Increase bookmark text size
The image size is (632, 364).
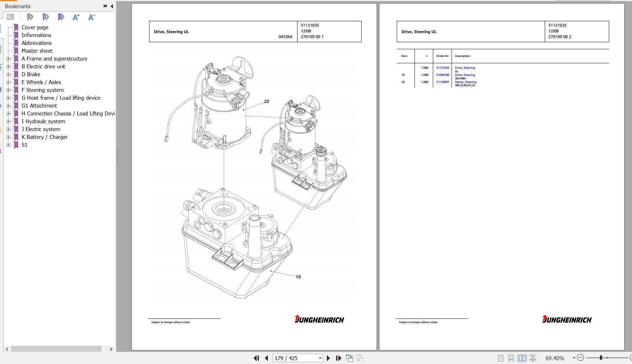click(76, 17)
